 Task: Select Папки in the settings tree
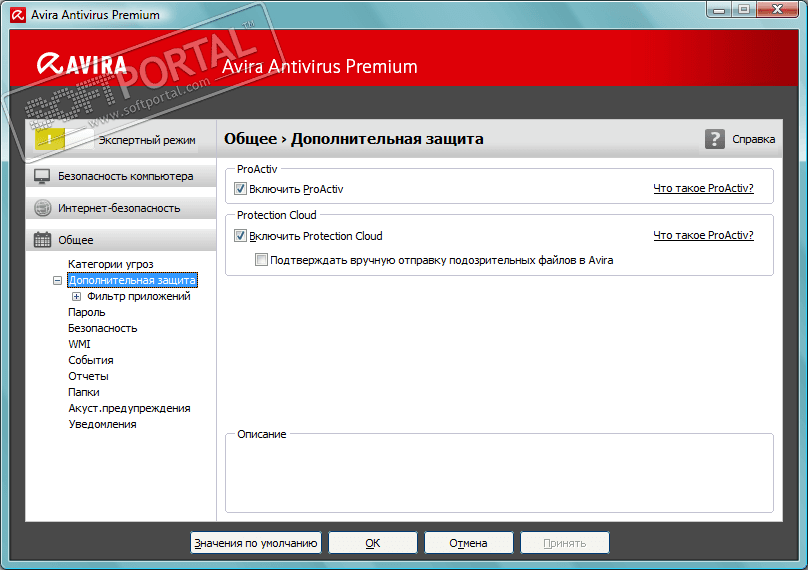tap(83, 392)
